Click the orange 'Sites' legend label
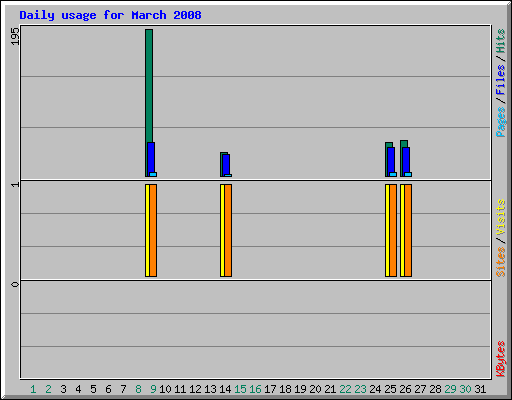 tap(501, 262)
